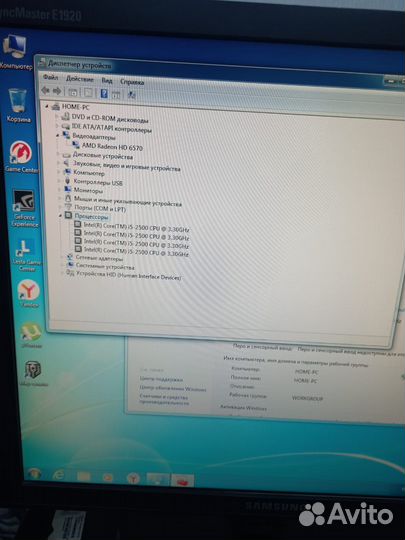Click the Forward arrow in Device Manager toolbar
This screenshot has width=405, height=540.
[57, 91]
